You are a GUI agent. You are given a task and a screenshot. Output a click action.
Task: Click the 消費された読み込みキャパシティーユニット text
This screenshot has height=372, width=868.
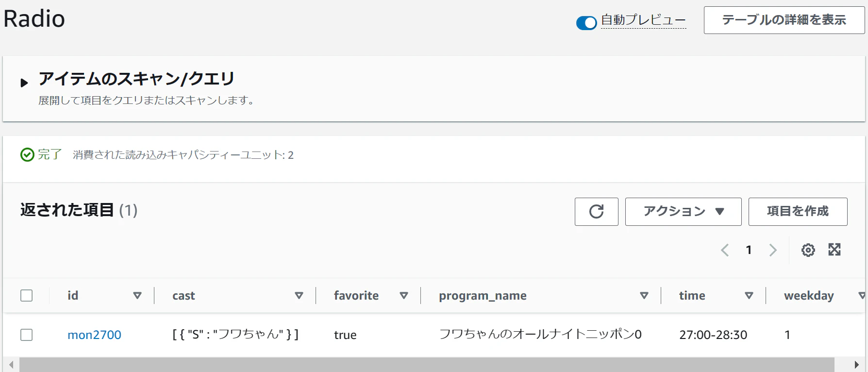(183, 155)
